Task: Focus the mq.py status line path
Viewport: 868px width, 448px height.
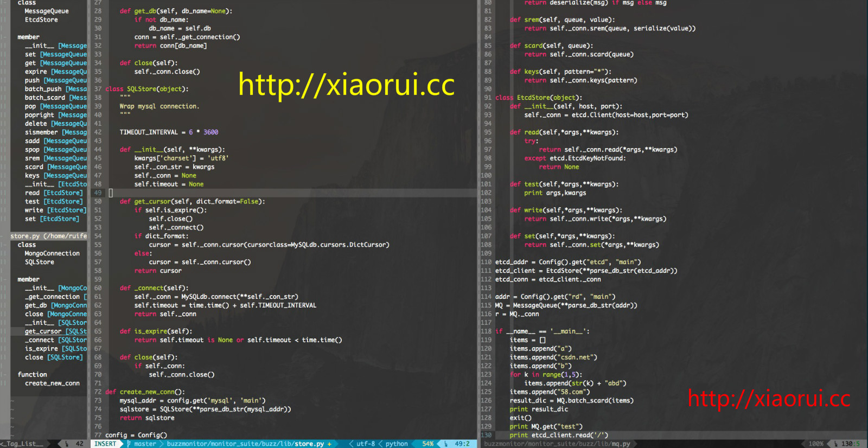Action: click(x=557, y=444)
